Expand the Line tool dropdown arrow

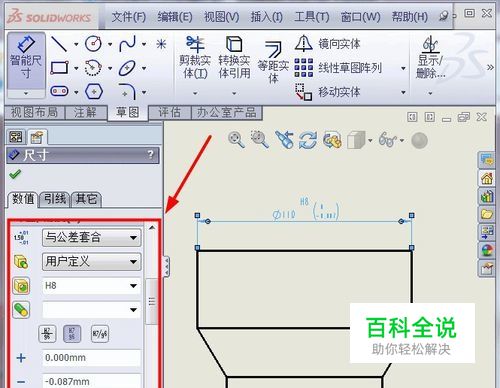(x=76, y=44)
